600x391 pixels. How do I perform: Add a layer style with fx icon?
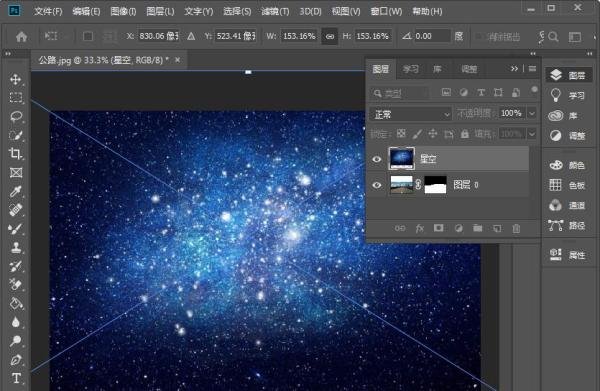pos(420,228)
